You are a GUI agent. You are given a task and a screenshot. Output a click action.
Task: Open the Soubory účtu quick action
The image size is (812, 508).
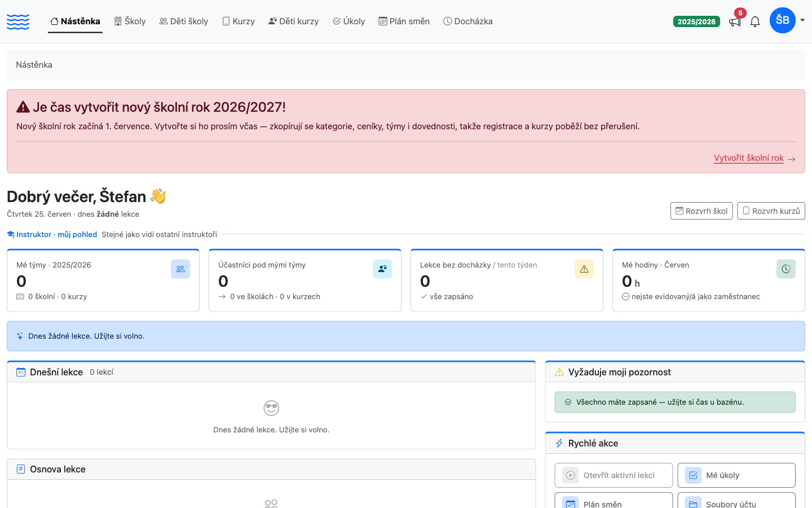point(736,501)
